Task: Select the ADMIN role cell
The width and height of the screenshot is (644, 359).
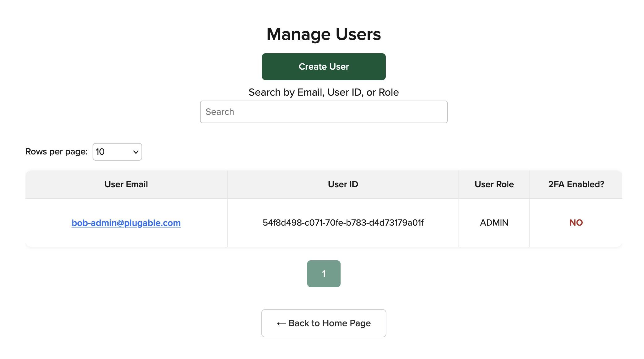Action: click(494, 223)
